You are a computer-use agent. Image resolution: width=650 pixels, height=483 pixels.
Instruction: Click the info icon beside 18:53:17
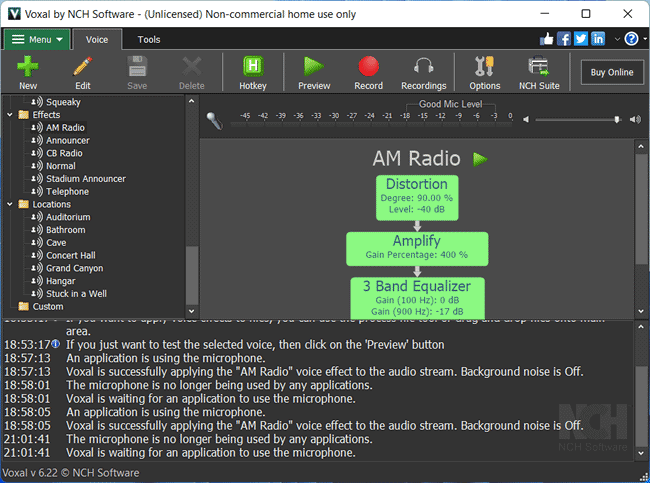56,344
